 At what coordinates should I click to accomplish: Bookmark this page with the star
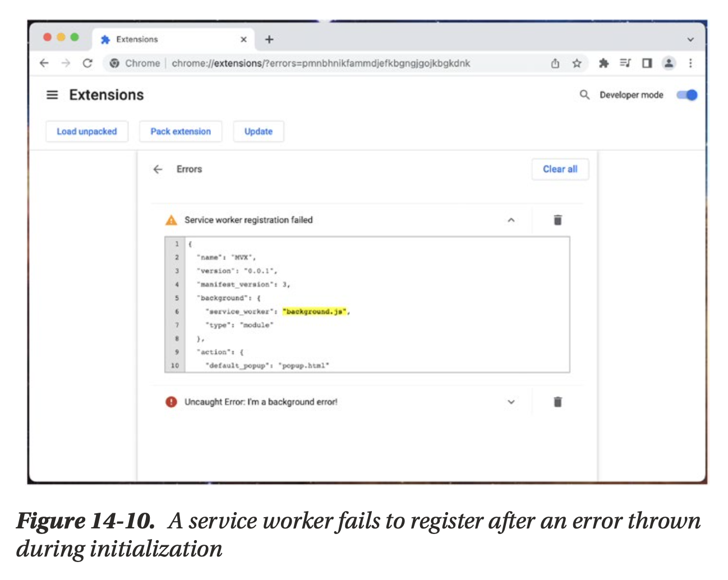point(577,63)
